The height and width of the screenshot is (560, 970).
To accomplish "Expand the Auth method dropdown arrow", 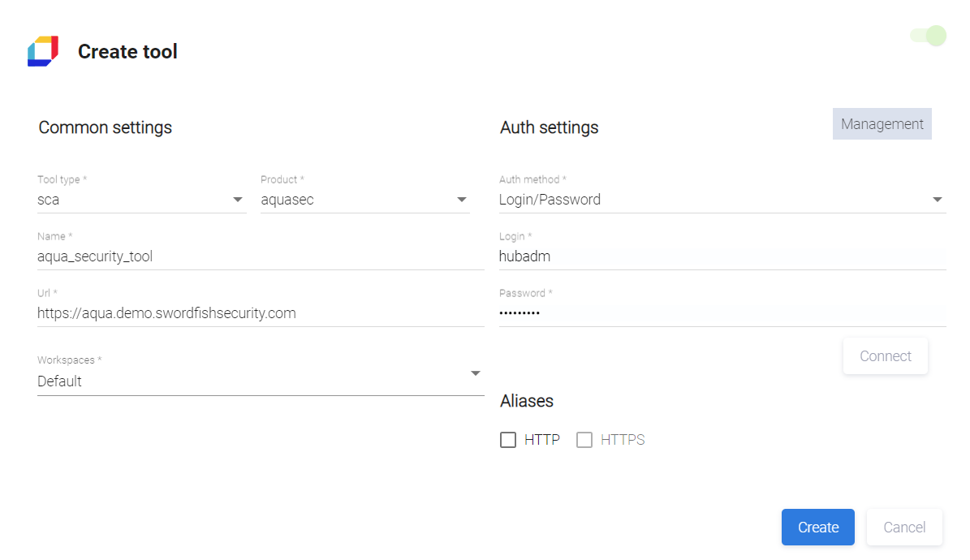I will (938, 200).
